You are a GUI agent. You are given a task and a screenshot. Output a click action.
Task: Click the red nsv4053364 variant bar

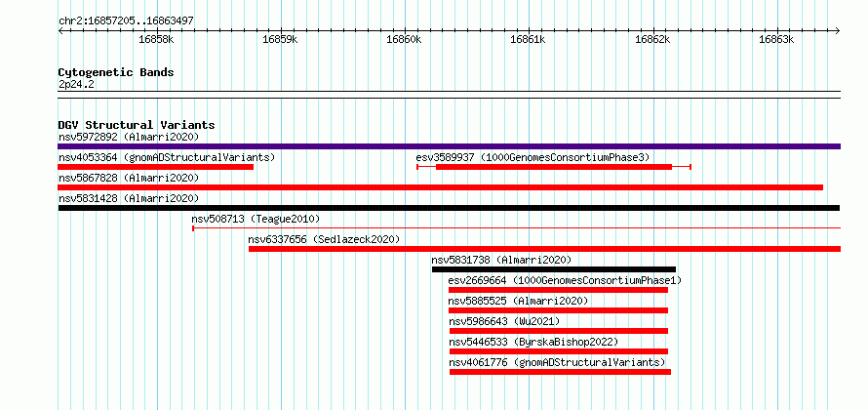(x=155, y=167)
